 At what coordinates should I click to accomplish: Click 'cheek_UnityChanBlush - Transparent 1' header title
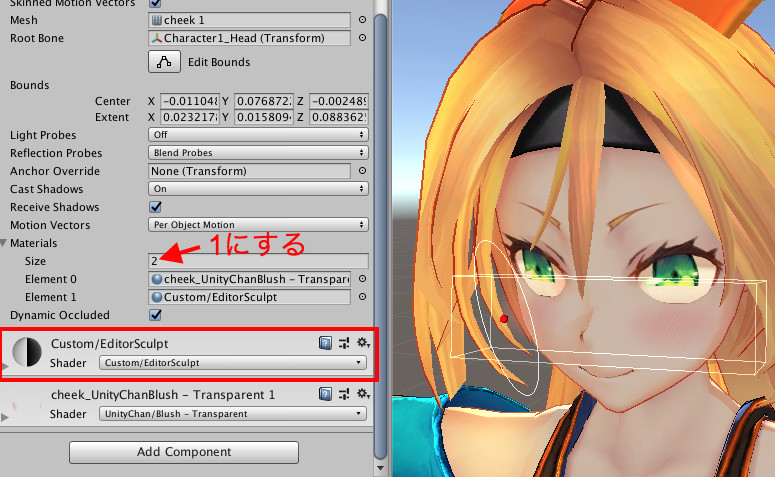[x=163, y=394]
